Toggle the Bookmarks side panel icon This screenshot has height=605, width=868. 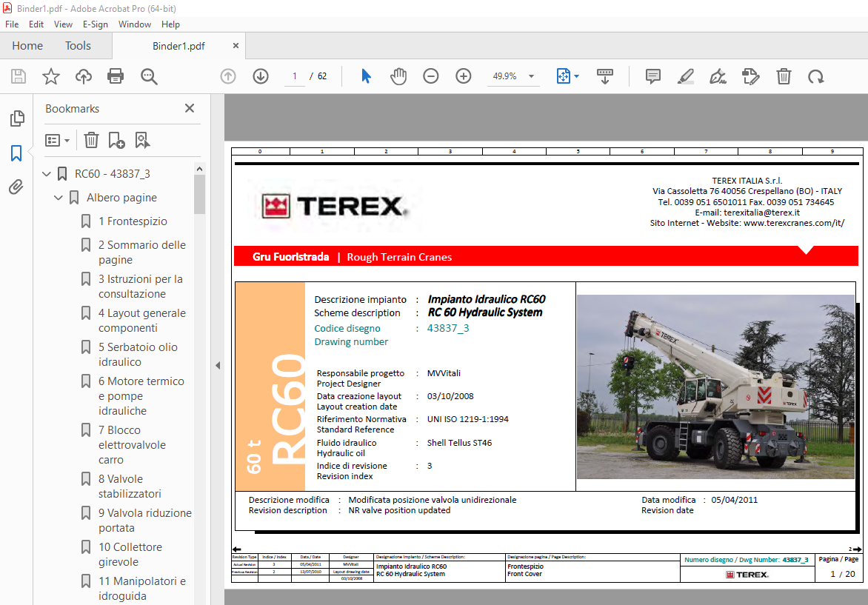16,153
